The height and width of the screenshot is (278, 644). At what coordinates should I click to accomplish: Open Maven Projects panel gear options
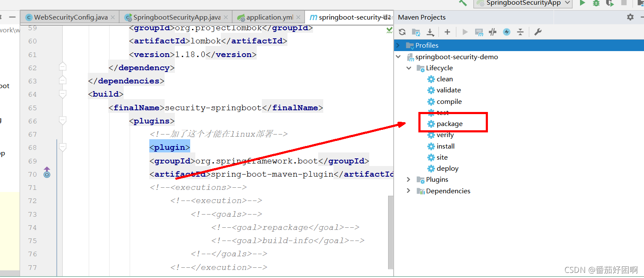[x=630, y=17]
